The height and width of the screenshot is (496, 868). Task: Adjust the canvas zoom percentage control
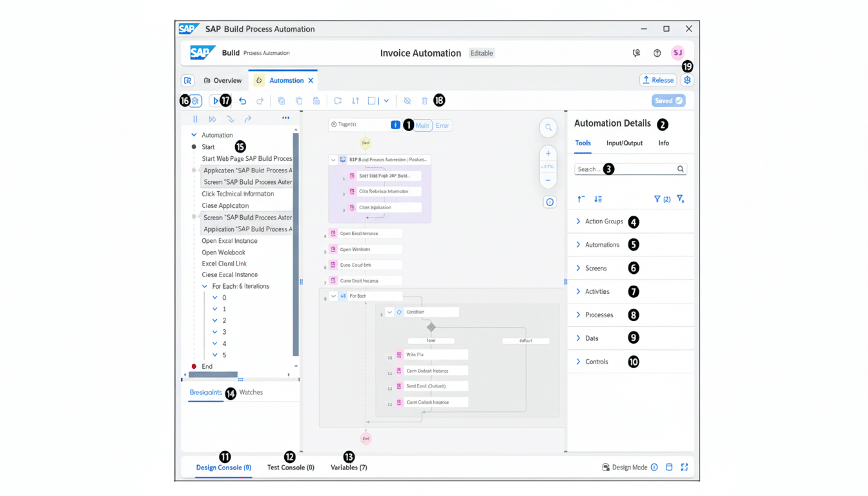coord(548,166)
